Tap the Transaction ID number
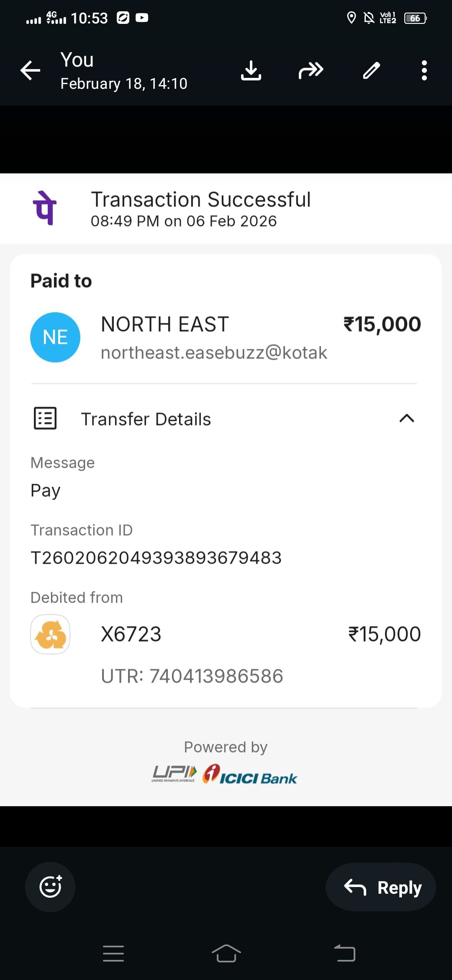 click(156, 558)
